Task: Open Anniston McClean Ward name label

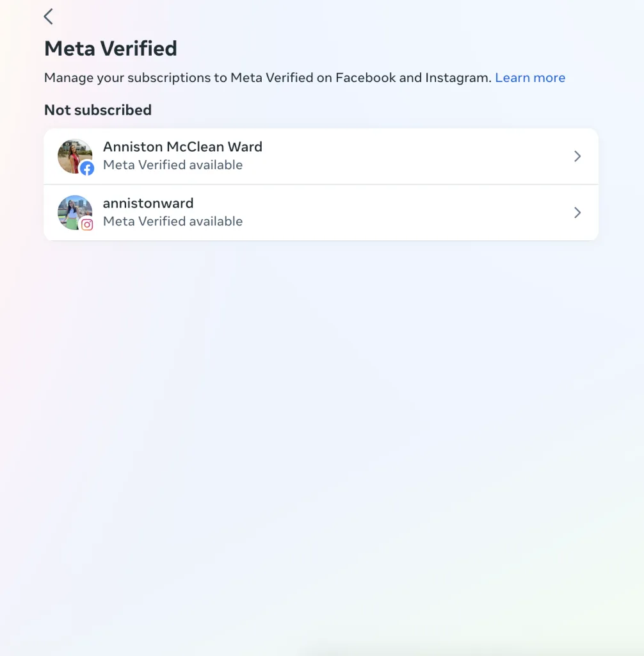Action: [182, 147]
